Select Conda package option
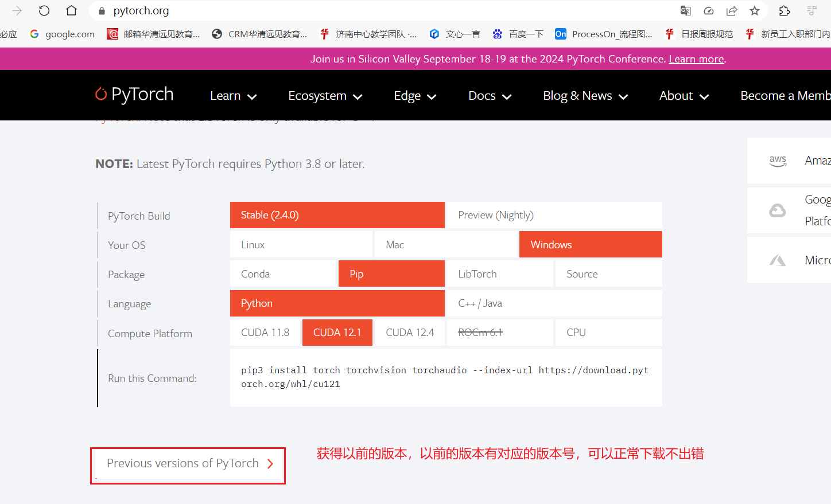 283,274
